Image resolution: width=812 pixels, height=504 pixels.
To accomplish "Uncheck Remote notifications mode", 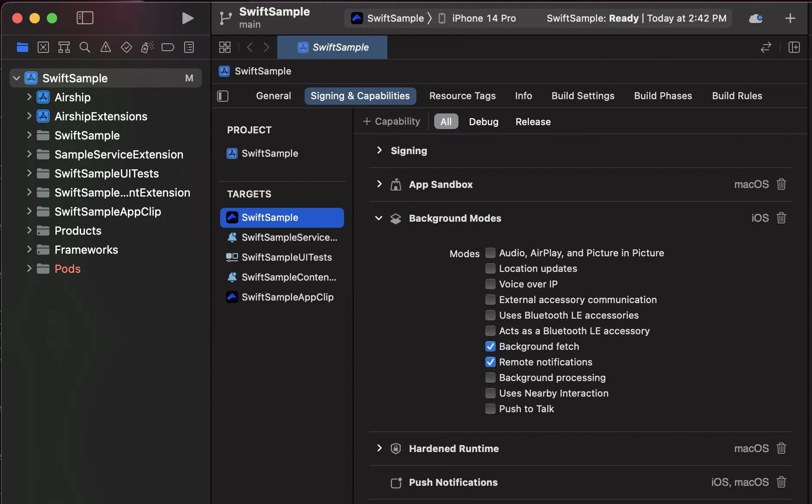I will click(490, 362).
